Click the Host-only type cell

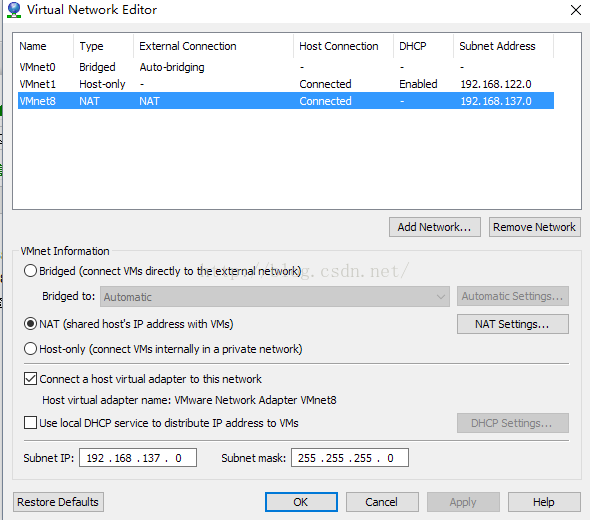[102, 84]
